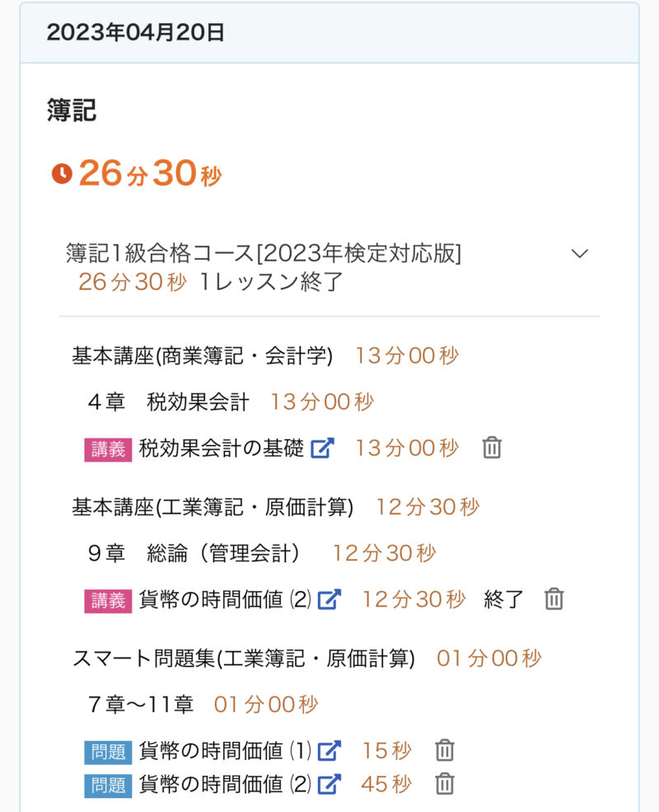Click the 4章 税効果会計 chapter row
The height and width of the screenshot is (812, 659).
[x=169, y=402]
